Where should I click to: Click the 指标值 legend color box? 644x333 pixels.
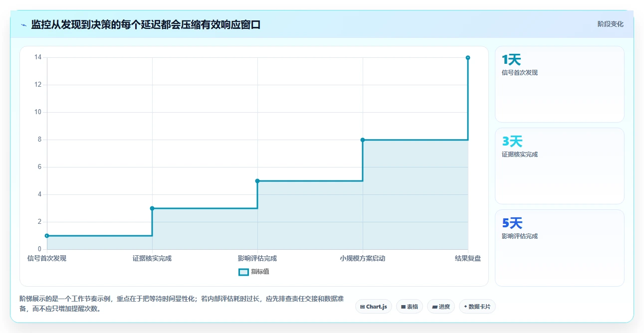243,272
